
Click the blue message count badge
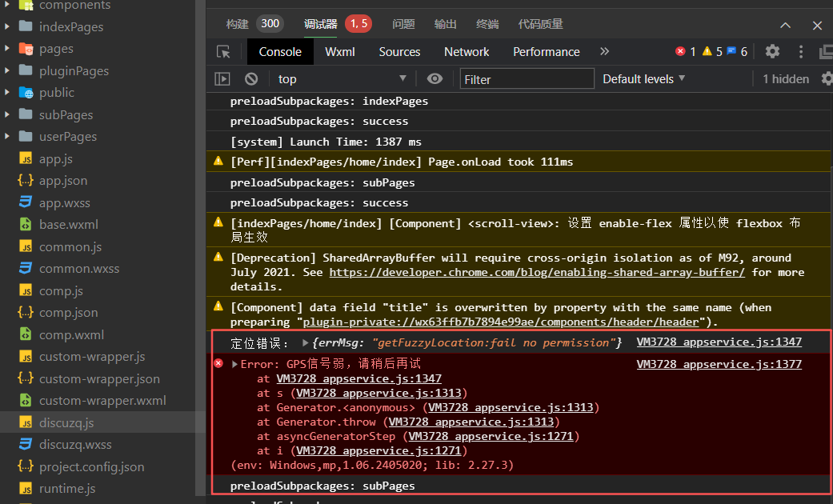tap(737, 51)
